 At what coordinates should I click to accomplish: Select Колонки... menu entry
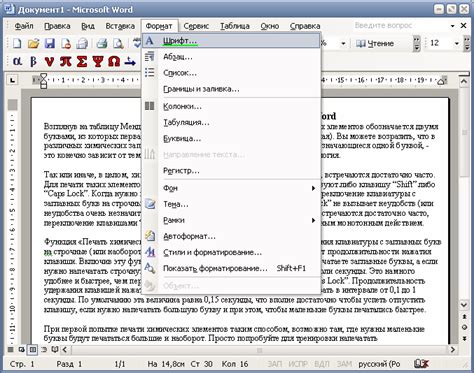[x=231, y=107]
